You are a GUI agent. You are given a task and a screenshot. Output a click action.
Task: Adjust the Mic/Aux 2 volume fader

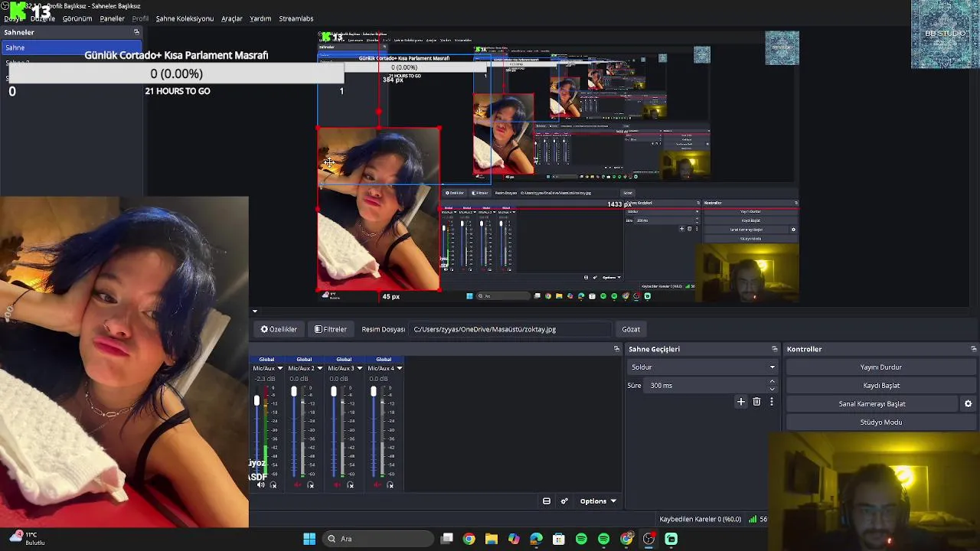point(293,391)
